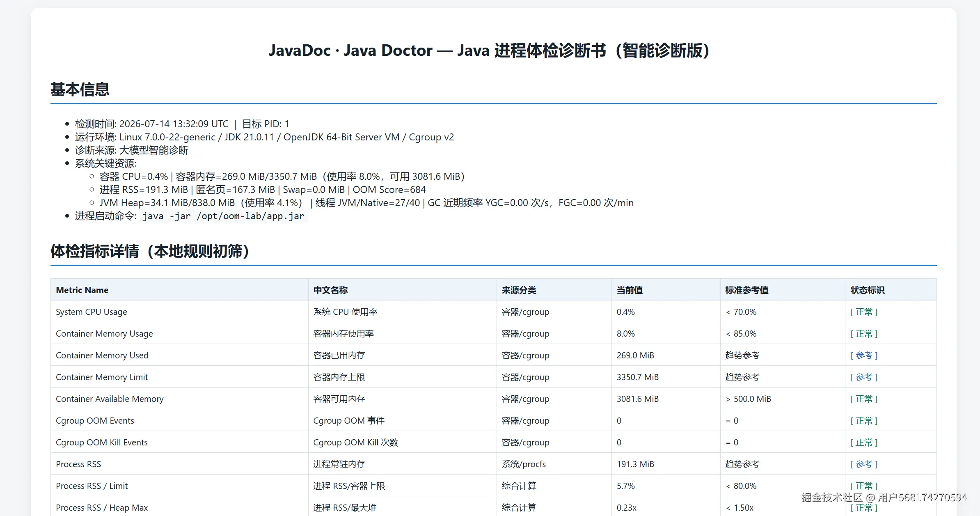Click the 3081.6 MiB table value
The height and width of the screenshot is (516, 980).
[637, 399]
